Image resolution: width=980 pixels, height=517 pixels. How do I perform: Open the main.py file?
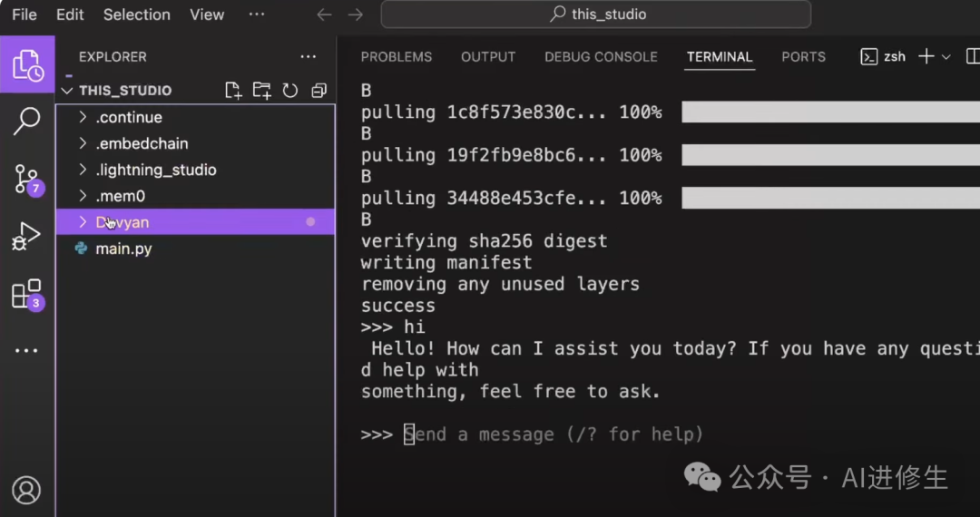(x=195, y=249)
